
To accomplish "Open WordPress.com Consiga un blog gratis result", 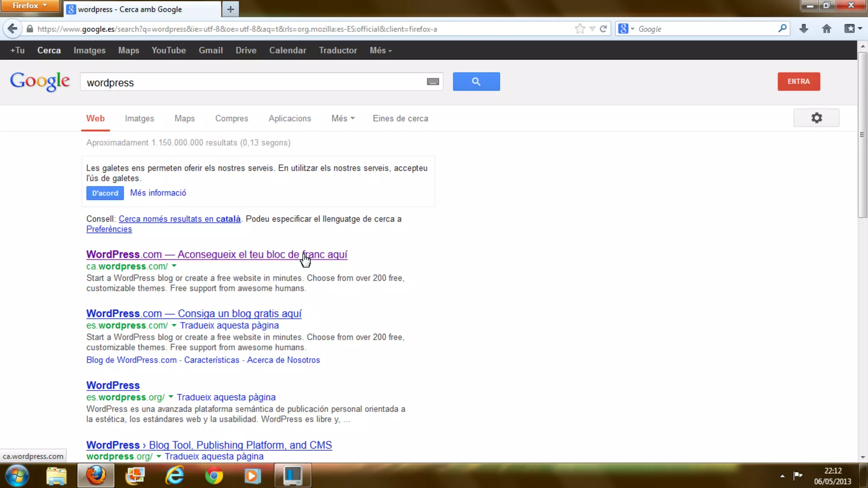I will [194, 313].
